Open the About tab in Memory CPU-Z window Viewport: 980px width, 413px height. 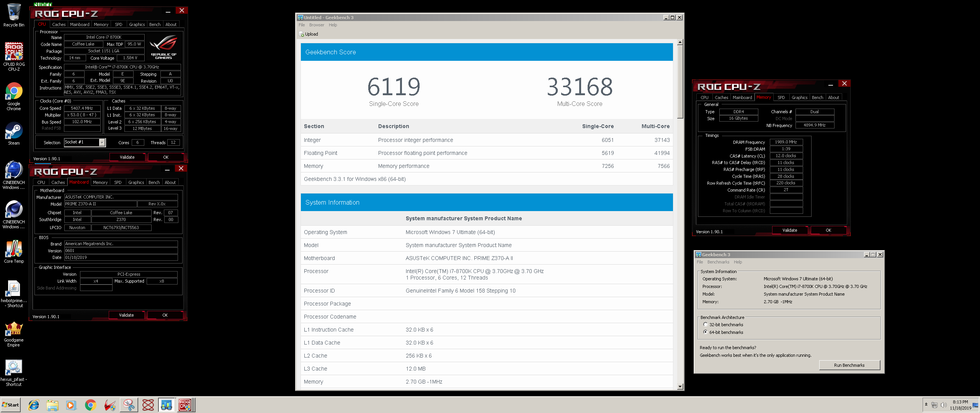(x=833, y=98)
